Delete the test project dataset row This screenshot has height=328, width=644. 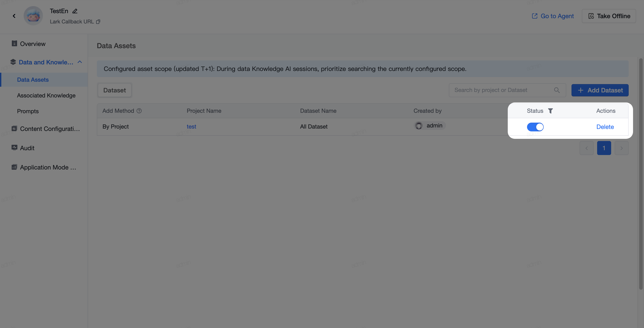click(605, 127)
